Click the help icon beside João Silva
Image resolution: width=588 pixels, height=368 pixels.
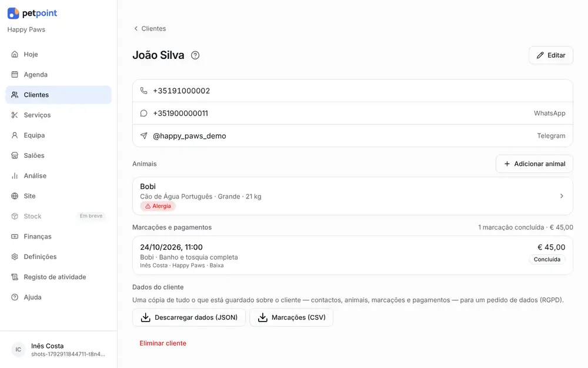coord(195,55)
